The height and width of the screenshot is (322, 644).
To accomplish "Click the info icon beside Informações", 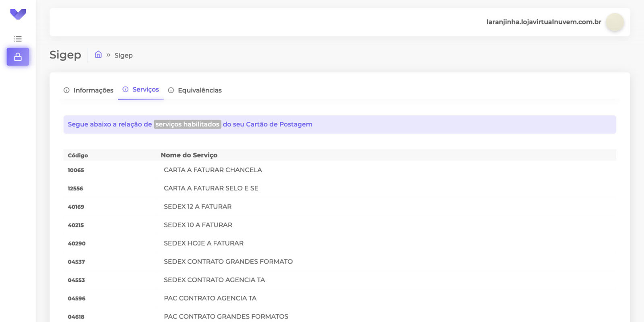I will (66, 90).
